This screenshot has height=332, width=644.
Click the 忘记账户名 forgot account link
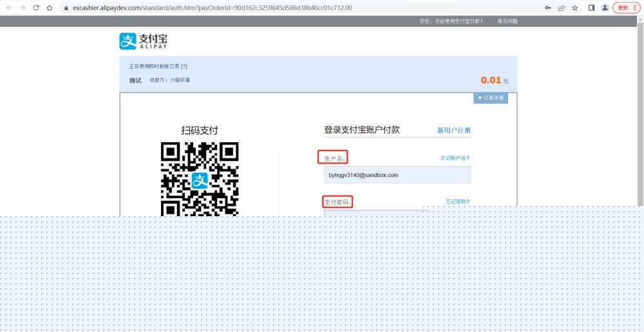pyautogui.click(x=455, y=158)
